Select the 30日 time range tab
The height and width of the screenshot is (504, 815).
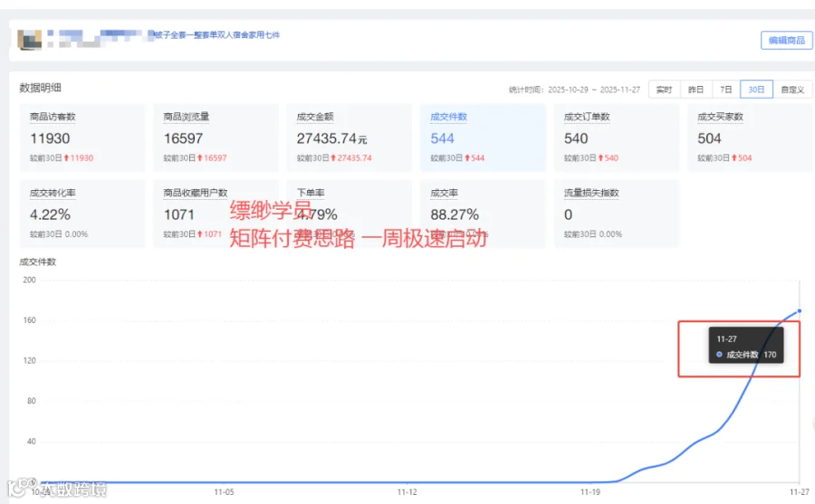tap(756, 90)
